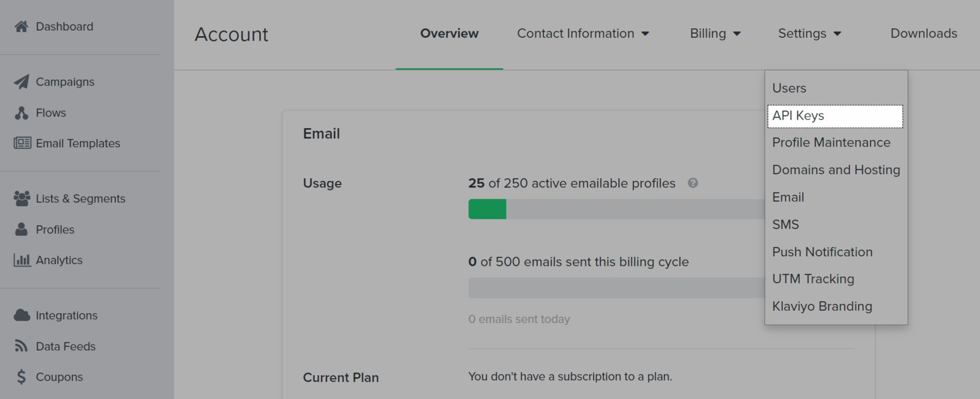This screenshot has width=980, height=399.
Task: Click the Integrations cloud icon
Action: coord(22,315)
